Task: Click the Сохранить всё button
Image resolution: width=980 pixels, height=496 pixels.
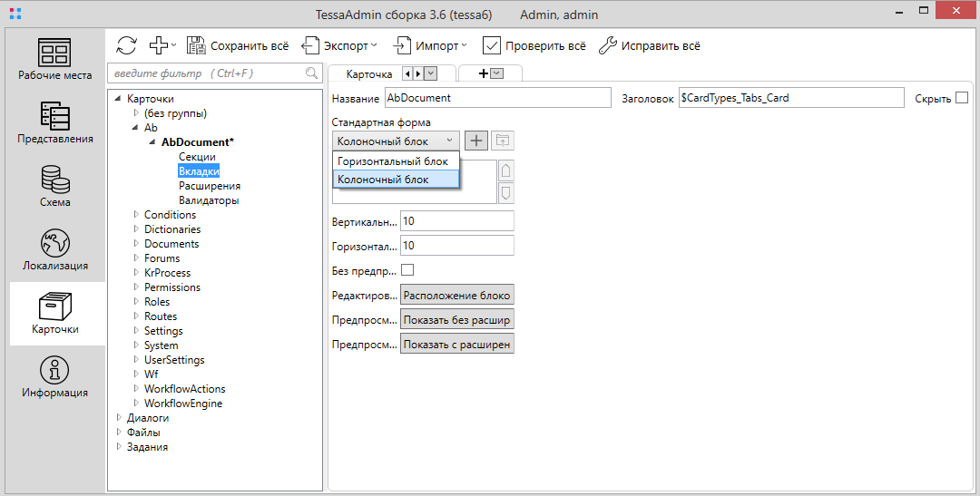Action: point(238,45)
